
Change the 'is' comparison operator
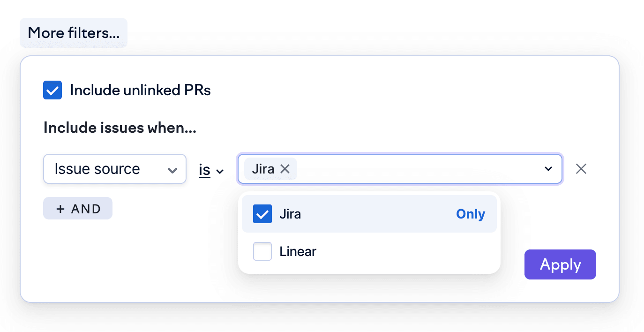[205, 170]
